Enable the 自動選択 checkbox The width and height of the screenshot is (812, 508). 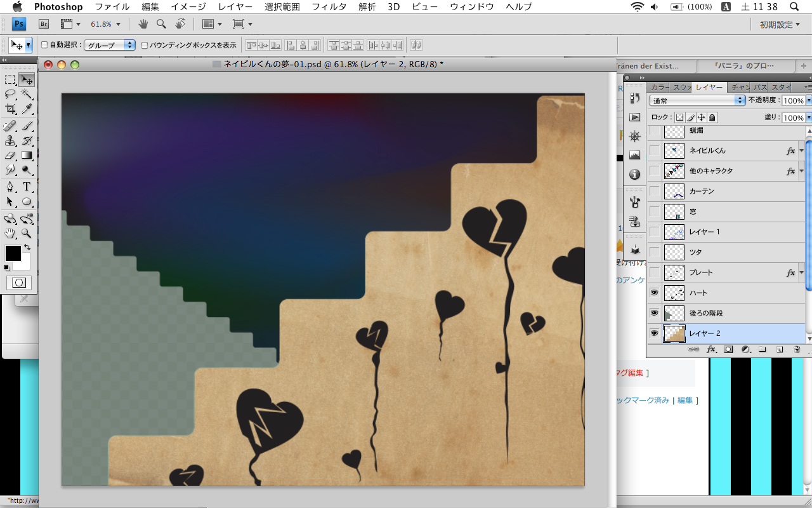[x=44, y=45]
